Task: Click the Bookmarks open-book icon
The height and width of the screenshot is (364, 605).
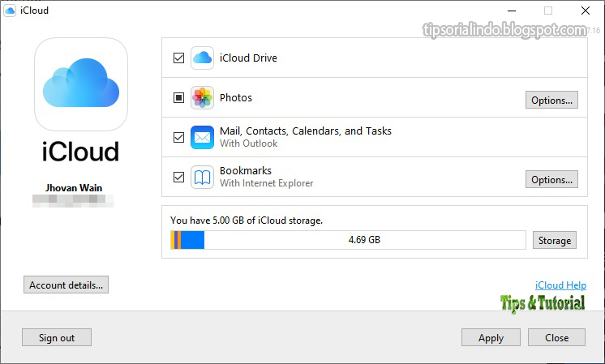Action: click(x=202, y=177)
